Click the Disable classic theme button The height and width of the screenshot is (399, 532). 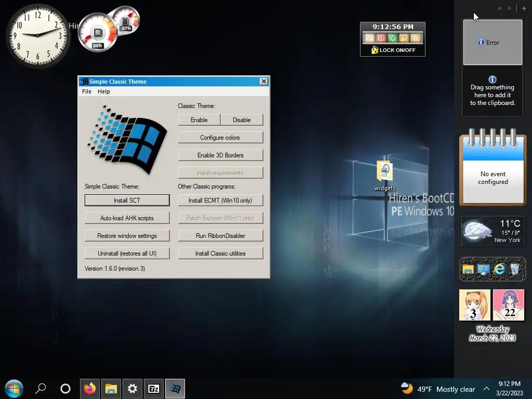242,120
